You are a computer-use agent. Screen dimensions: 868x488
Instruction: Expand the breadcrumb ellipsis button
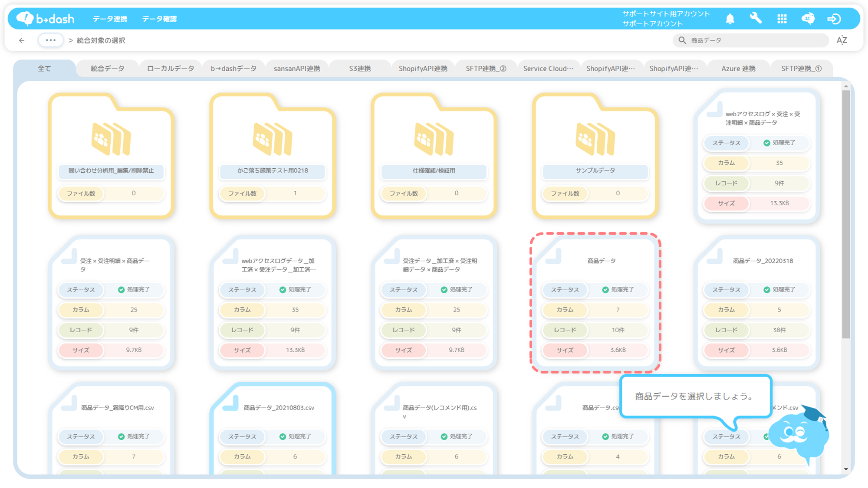click(x=50, y=40)
